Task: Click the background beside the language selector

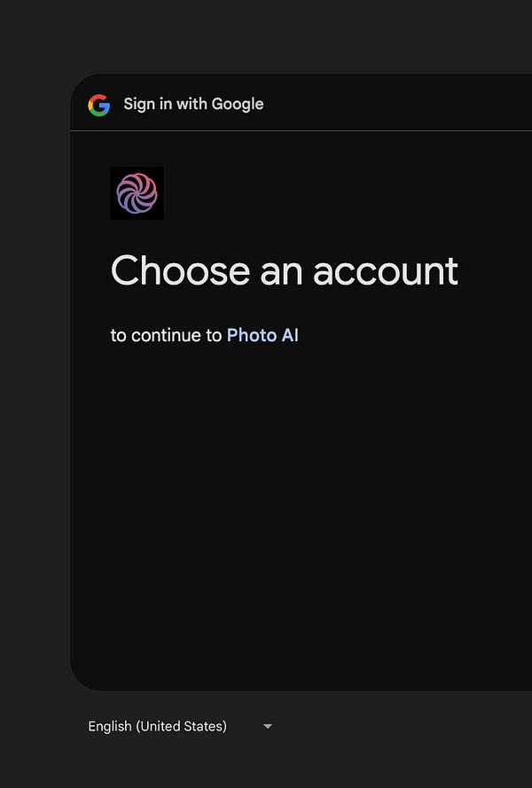Action: click(x=403, y=726)
